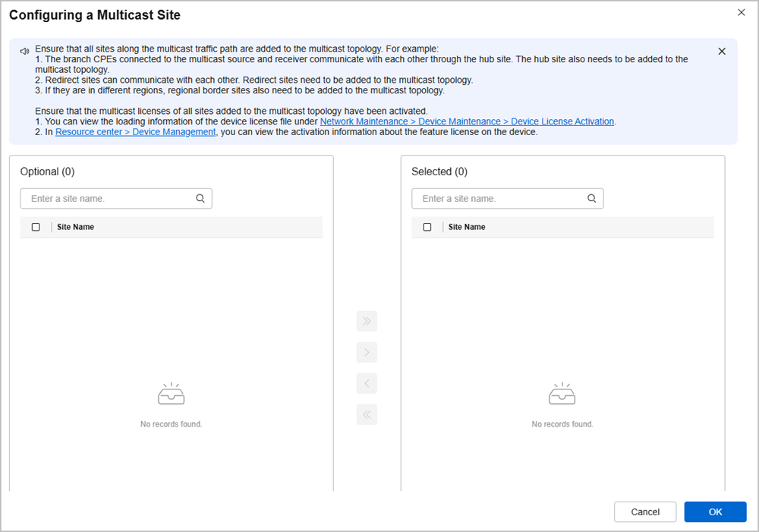Open the Device License Activation link
The image size is (759, 532).
(x=467, y=121)
